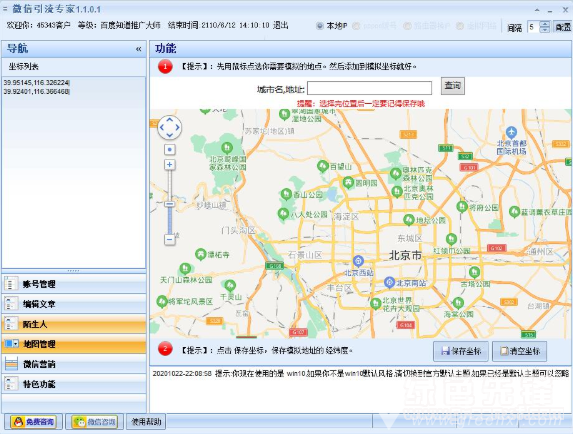Viewport: 573px width, 434px height.
Task: Click the 红领巾公园 park marker
Action: (x=451, y=239)
